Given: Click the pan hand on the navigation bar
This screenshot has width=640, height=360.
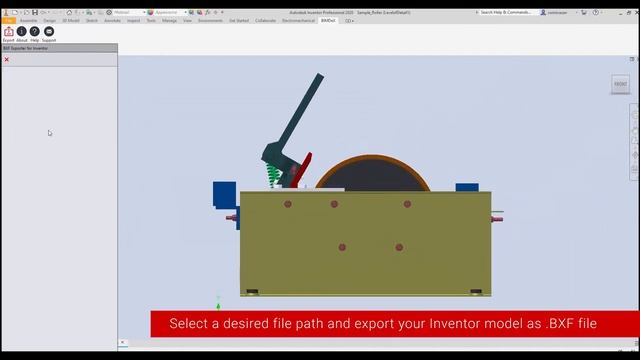Looking at the screenshot, I should [x=635, y=131].
